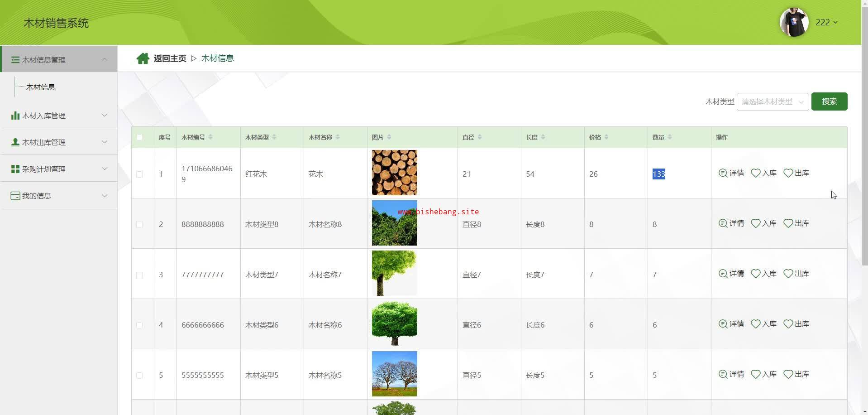The width and height of the screenshot is (868, 415).
Task: Sort by 长度 column arrows
Action: 543,137
